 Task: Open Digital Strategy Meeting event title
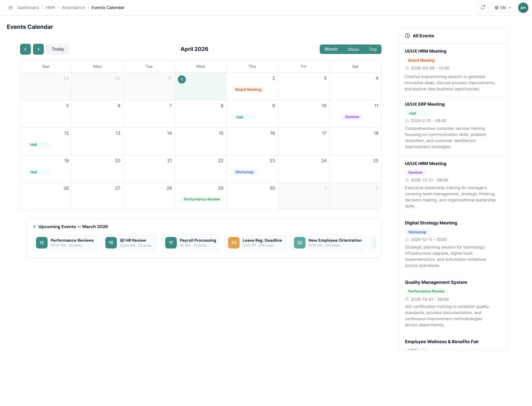pyautogui.click(x=431, y=223)
